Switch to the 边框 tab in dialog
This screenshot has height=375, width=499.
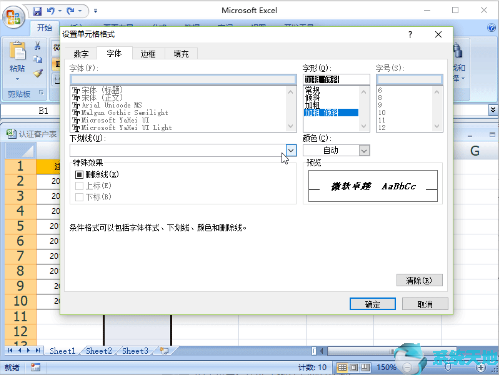[x=148, y=54]
